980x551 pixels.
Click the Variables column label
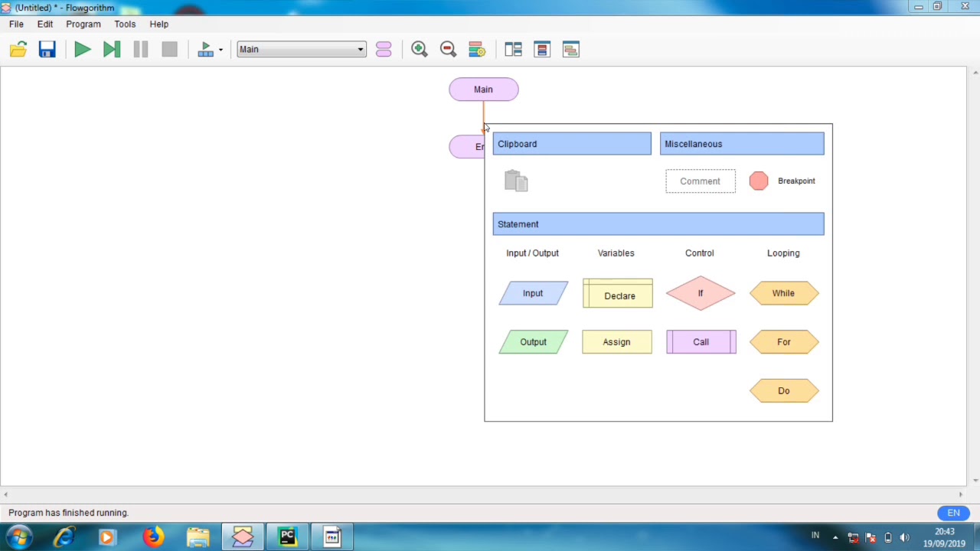616,253
